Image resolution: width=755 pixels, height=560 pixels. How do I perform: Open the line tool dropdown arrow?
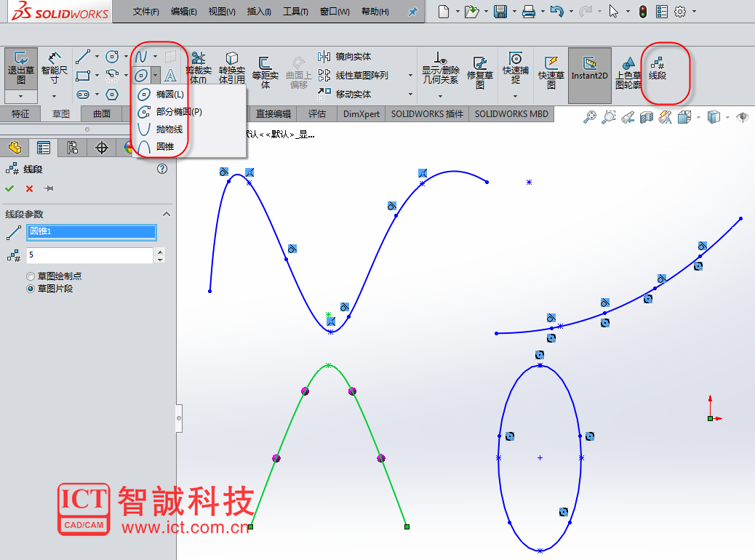pyautogui.click(x=97, y=56)
